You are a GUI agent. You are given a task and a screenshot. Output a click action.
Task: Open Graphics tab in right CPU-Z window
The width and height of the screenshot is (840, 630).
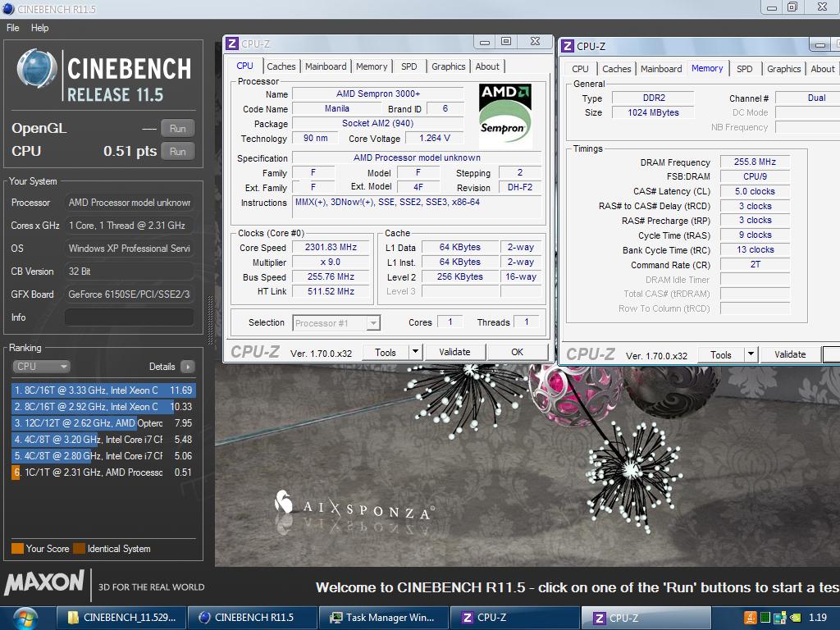pos(783,69)
